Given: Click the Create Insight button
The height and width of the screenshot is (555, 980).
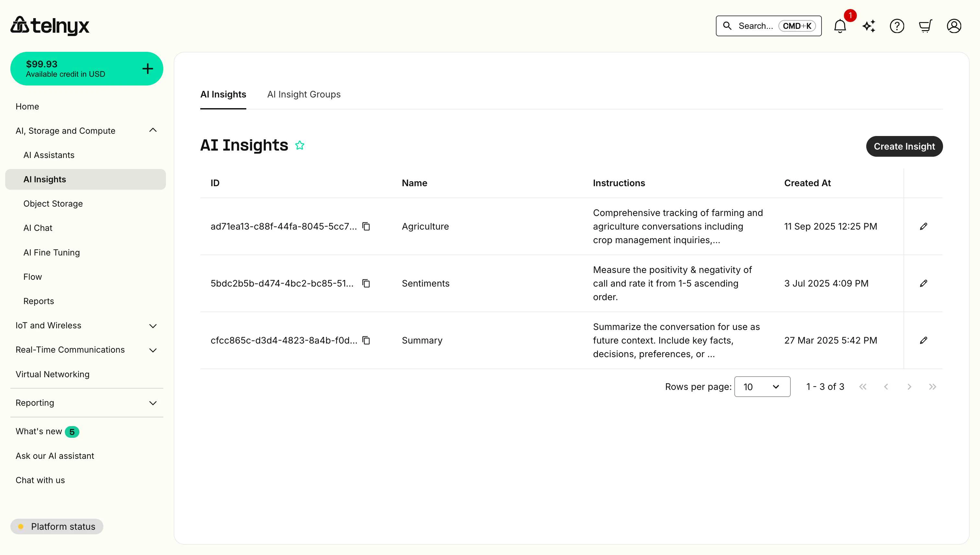Looking at the screenshot, I should click(904, 146).
